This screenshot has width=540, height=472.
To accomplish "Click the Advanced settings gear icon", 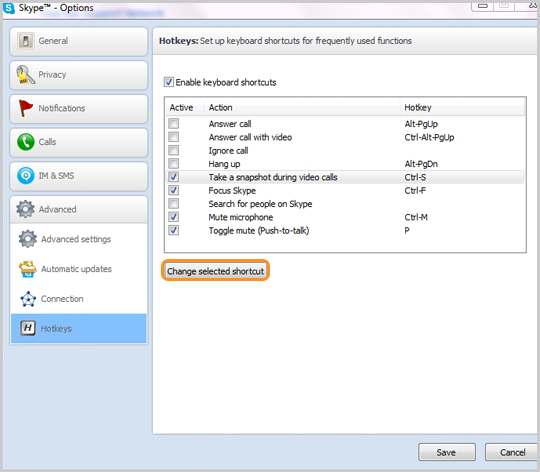I will (x=28, y=239).
